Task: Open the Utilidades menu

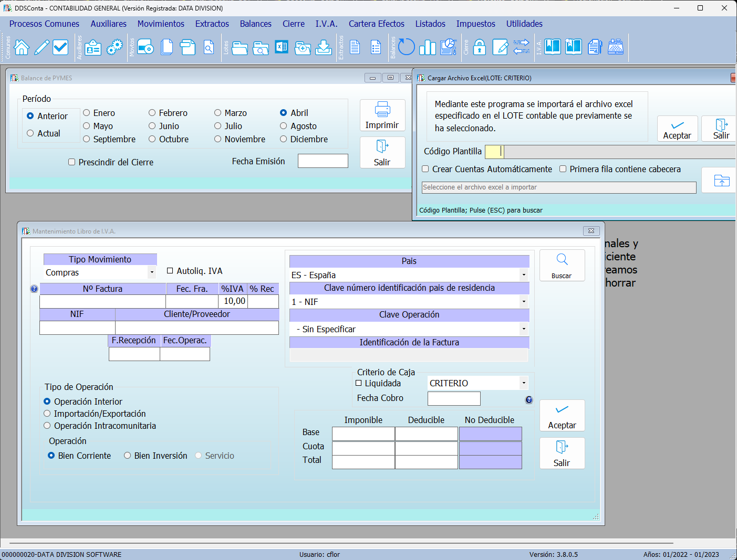Action: pos(524,24)
